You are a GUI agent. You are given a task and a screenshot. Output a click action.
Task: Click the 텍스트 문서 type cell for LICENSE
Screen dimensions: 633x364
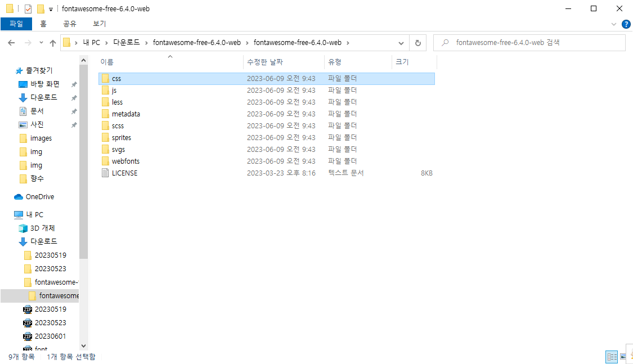[345, 173]
